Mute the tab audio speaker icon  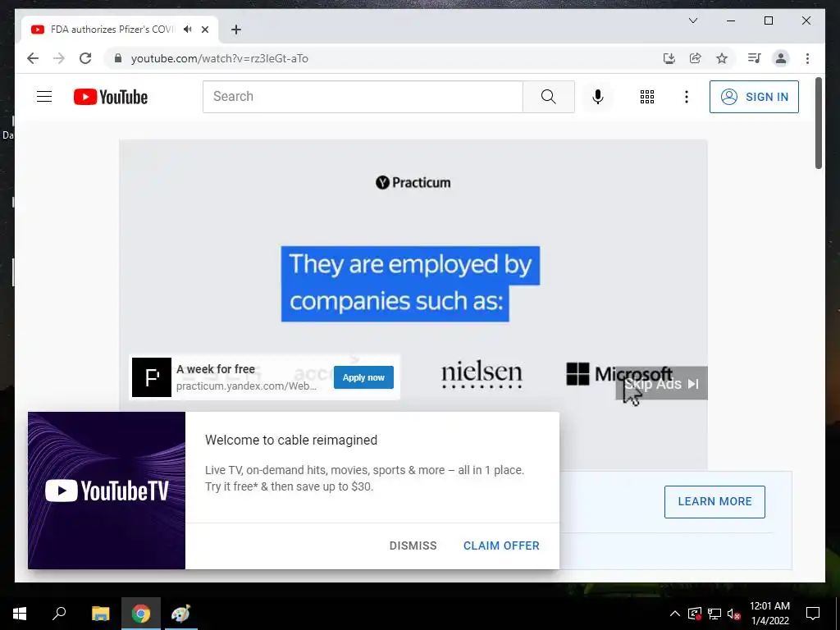click(188, 29)
